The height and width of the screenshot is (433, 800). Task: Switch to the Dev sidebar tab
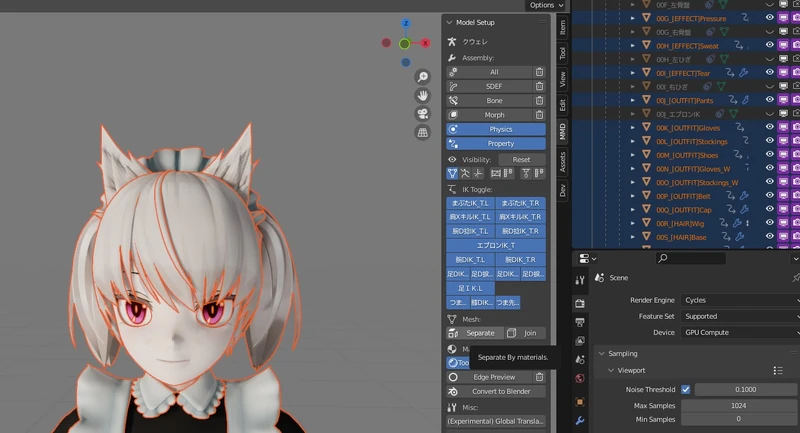click(562, 190)
